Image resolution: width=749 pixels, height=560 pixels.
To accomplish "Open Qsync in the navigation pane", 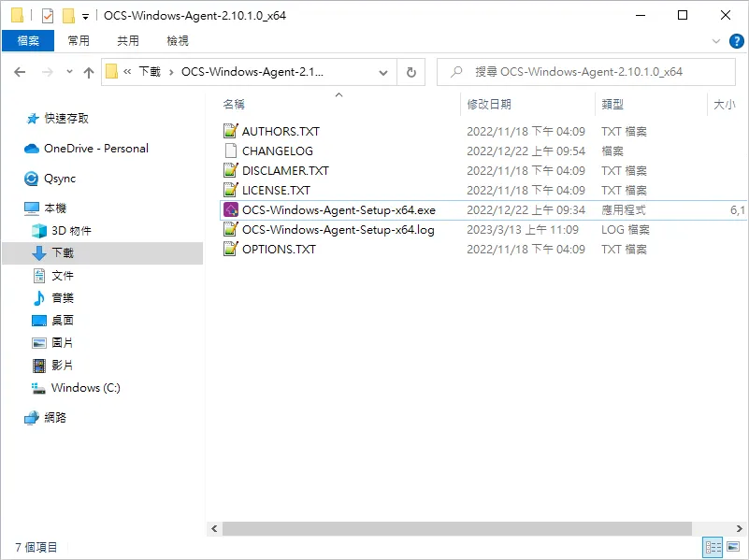I will pos(60,179).
